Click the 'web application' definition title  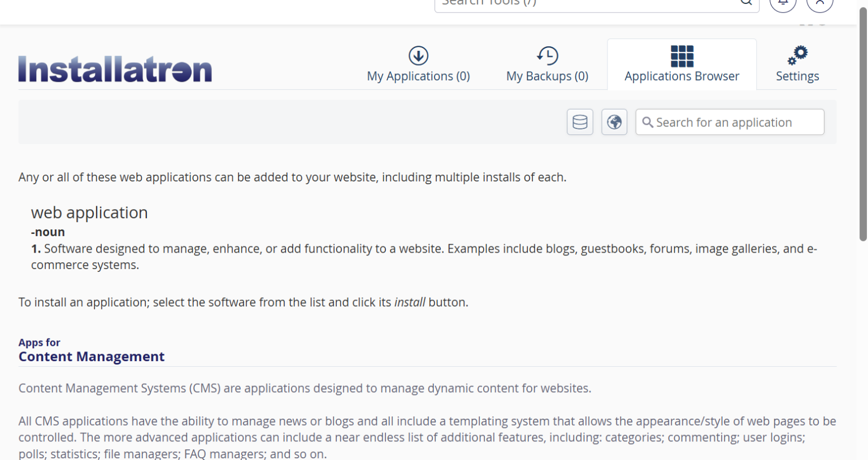[x=89, y=212]
